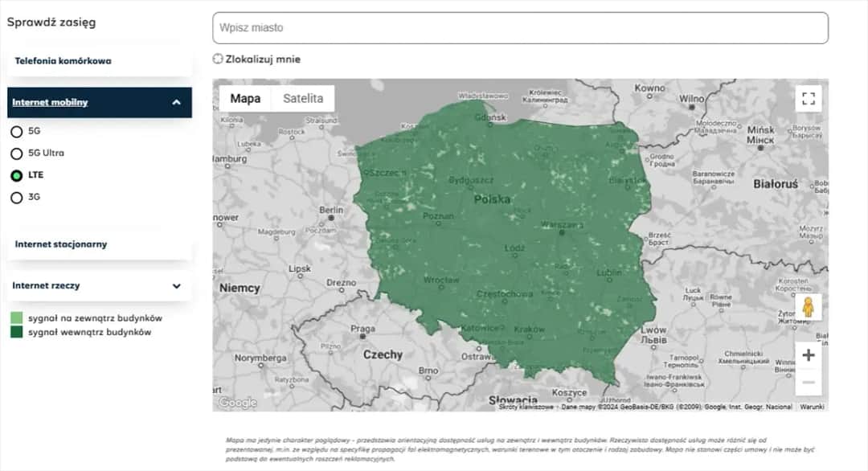Select the Mapa tab
Screen dimensions: 868x471
tap(246, 97)
